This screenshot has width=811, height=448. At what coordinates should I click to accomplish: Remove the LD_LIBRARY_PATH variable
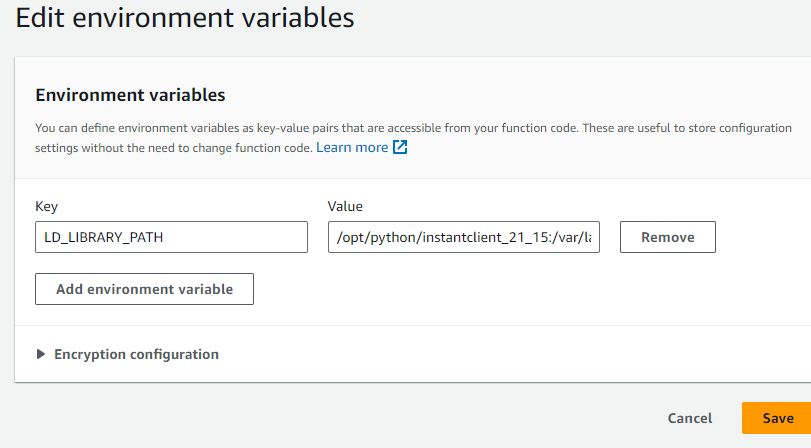coord(668,237)
